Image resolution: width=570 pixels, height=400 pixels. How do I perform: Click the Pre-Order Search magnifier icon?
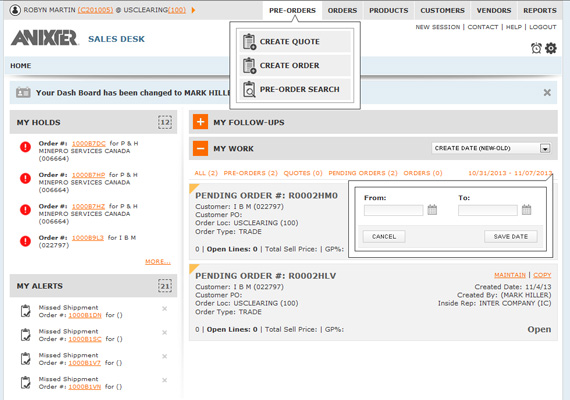[249, 89]
